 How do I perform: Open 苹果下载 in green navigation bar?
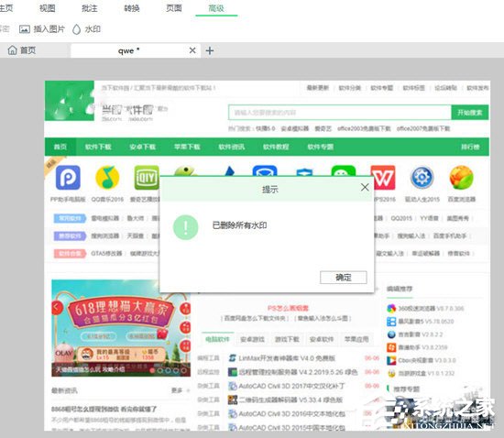click(x=187, y=147)
